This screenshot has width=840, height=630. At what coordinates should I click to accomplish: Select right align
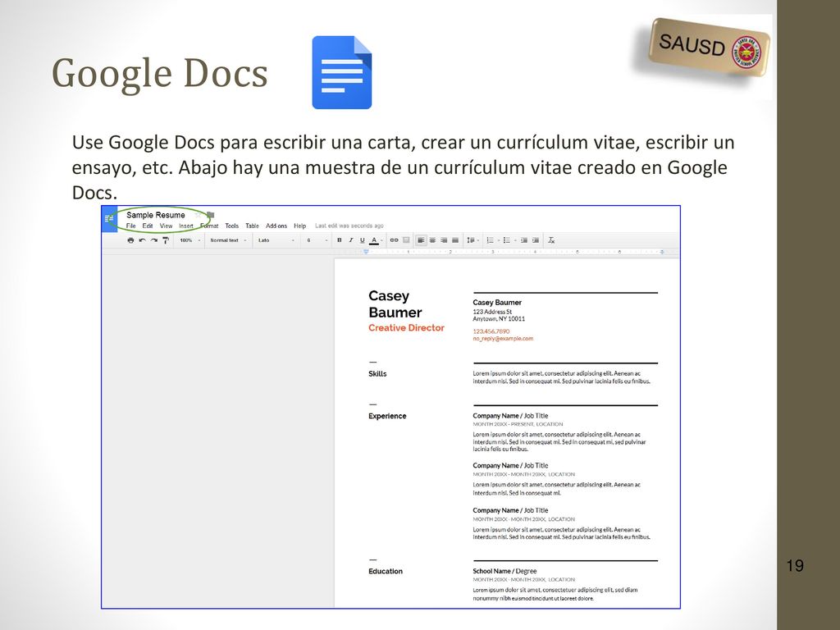coord(444,240)
